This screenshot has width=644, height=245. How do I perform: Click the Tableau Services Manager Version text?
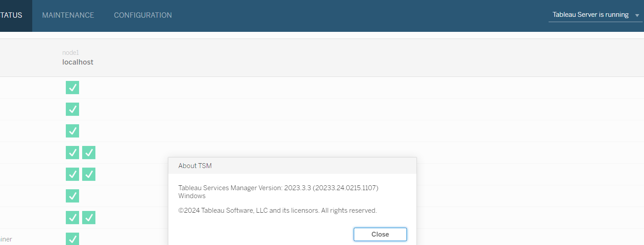pos(278,188)
